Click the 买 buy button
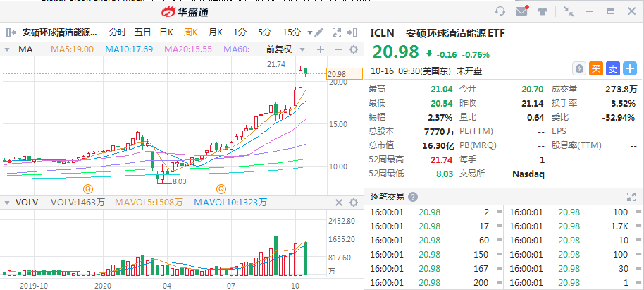 pyautogui.click(x=596, y=68)
